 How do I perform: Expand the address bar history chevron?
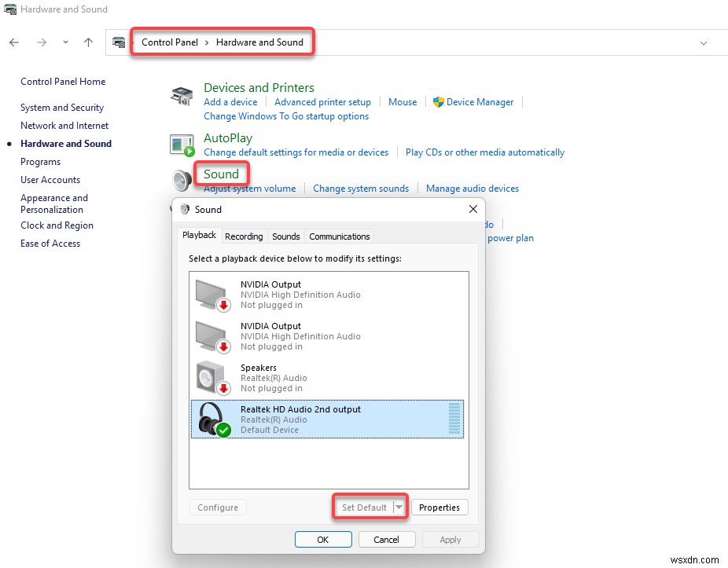[703, 42]
